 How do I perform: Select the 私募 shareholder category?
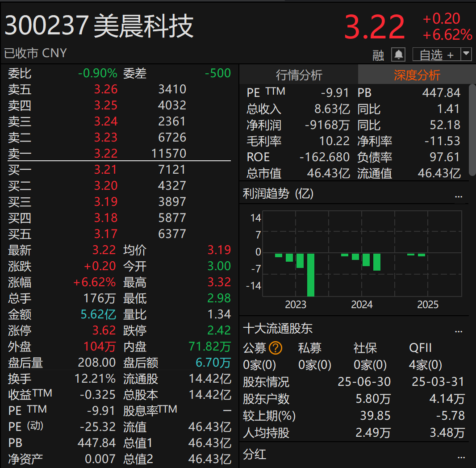click(309, 348)
